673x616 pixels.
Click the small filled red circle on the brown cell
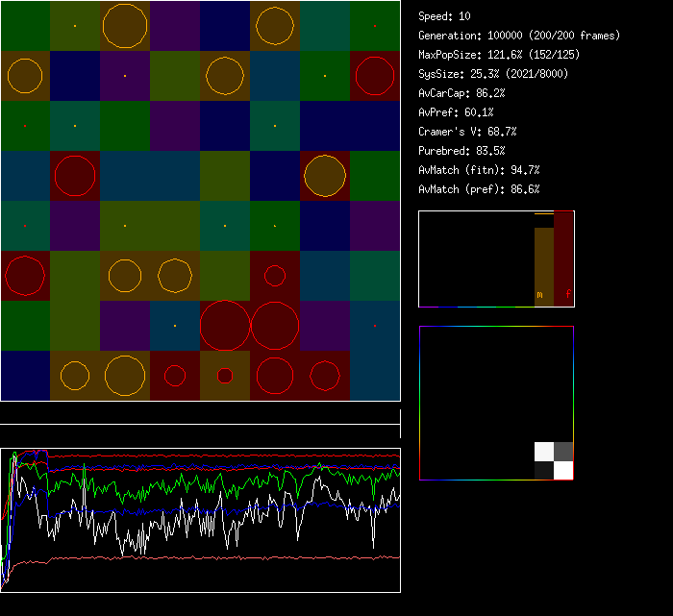pyautogui.click(x=225, y=376)
